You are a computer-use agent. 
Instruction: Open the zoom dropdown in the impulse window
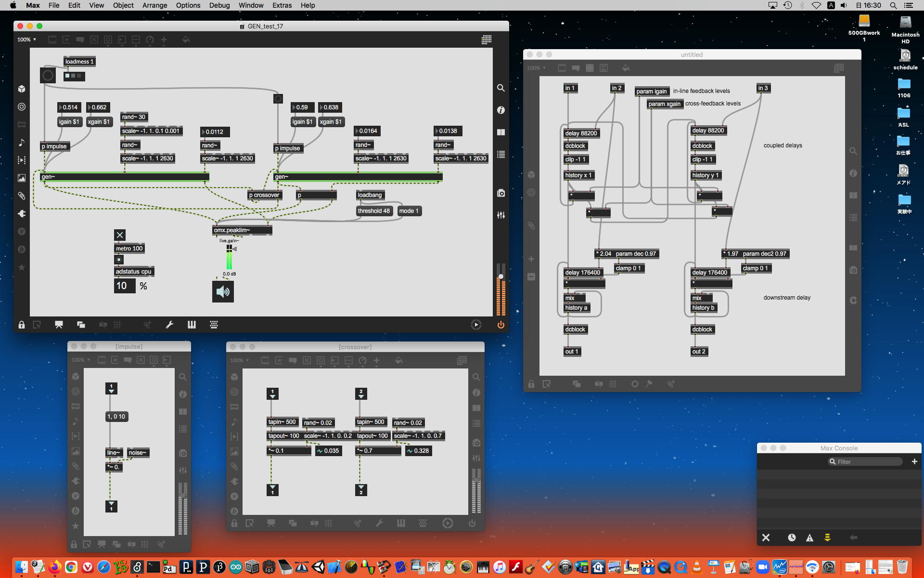(x=81, y=360)
